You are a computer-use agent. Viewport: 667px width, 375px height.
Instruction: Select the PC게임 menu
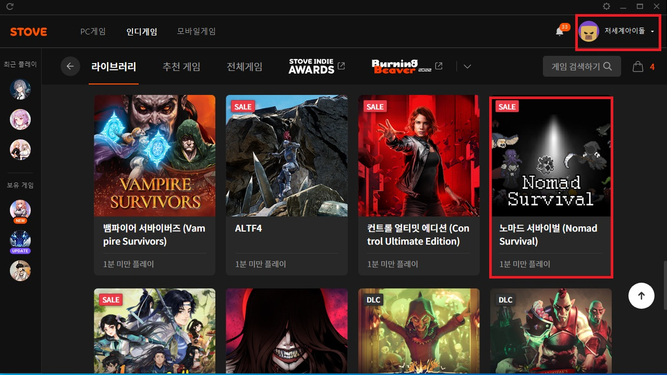click(93, 31)
